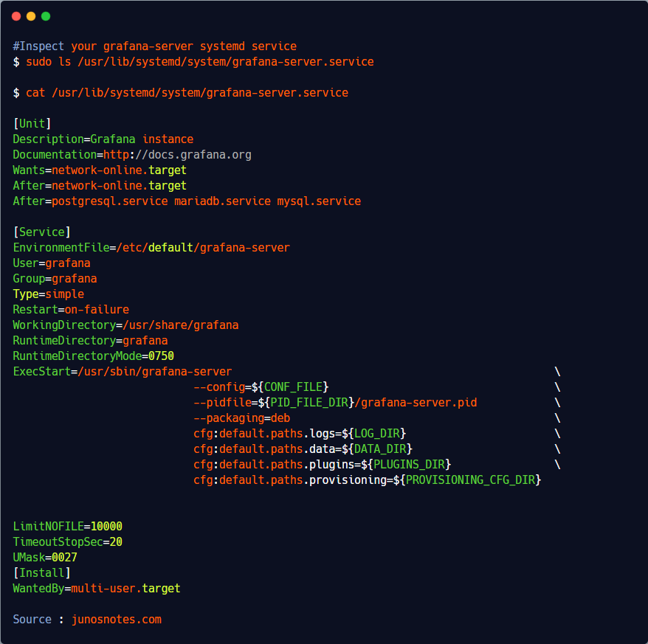Screen dimensions: 648x644
Task: Click the 'RuntimeDirectoryMode=0750' line
Action: (x=94, y=356)
